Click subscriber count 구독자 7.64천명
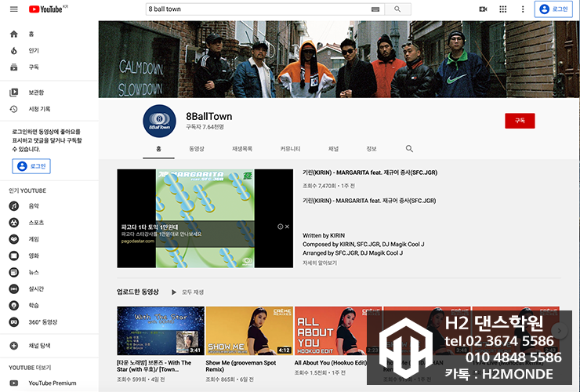Image resolution: width=580 pixels, height=392 pixels. click(x=205, y=127)
